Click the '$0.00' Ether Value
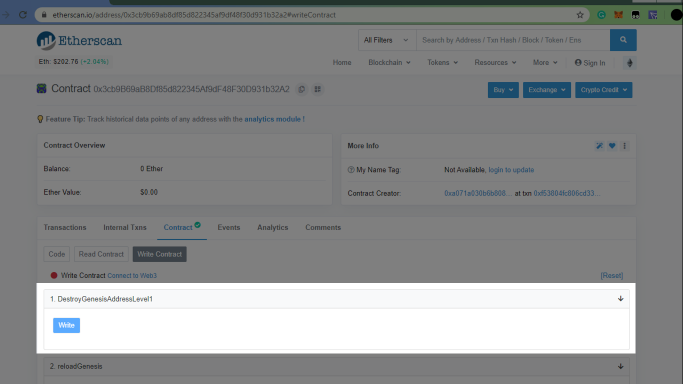This screenshot has height=384, width=683. [149, 192]
